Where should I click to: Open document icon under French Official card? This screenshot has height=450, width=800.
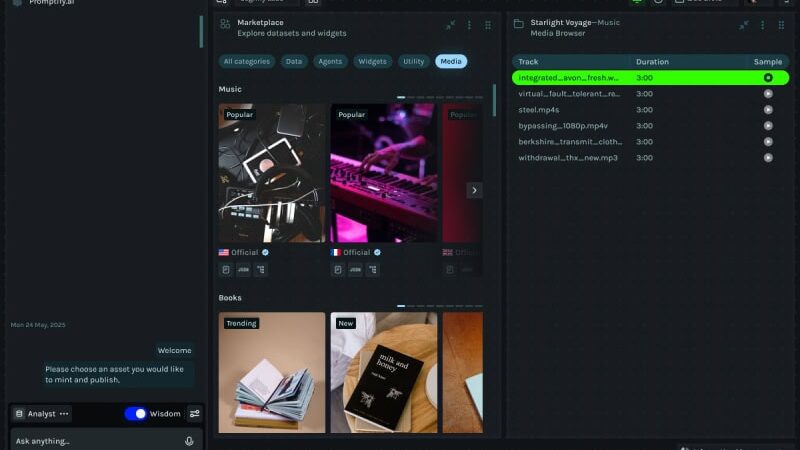(x=338, y=269)
